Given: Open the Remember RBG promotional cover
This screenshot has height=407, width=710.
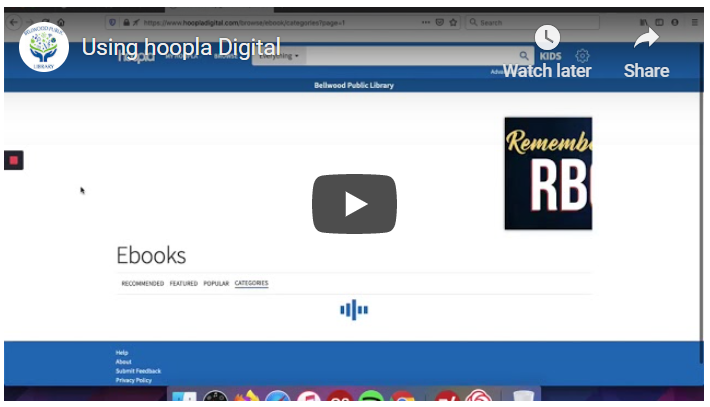Looking at the screenshot, I should click(x=548, y=173).
